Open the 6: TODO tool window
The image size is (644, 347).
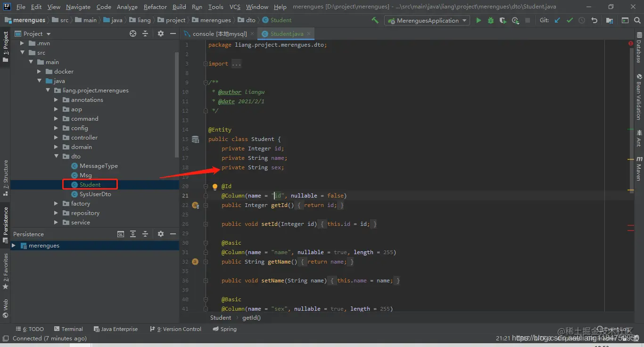pyautogui.click(x=29, y=329)
